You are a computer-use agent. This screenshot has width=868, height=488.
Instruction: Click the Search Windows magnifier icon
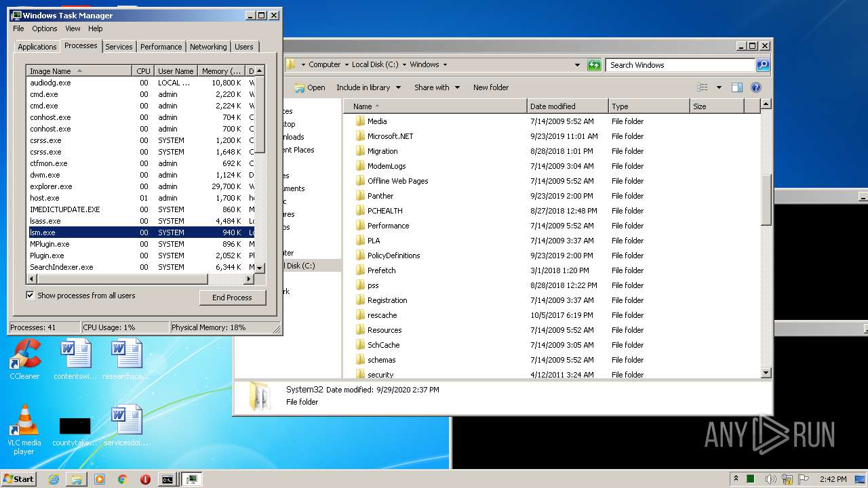pyautogui.click(x=763, y=65)
